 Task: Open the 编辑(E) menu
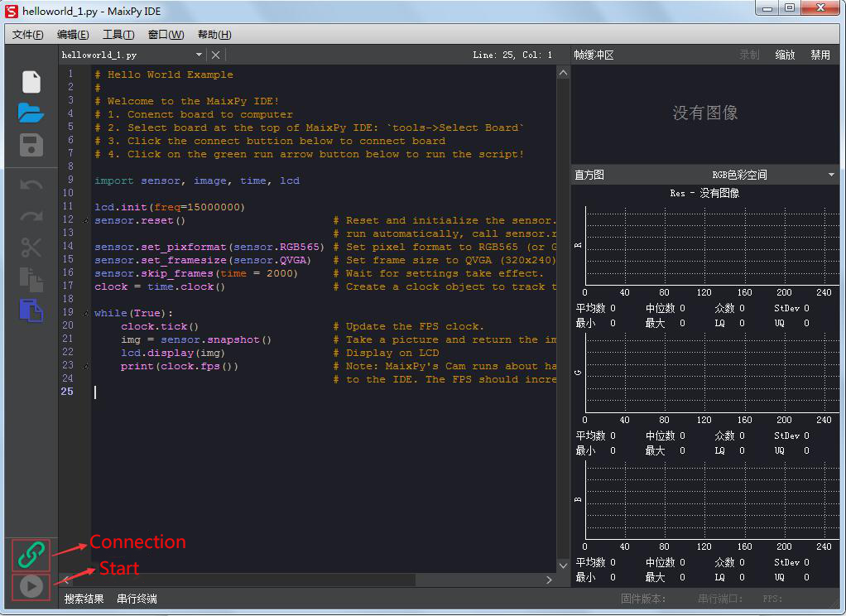(x=73, y=35)
